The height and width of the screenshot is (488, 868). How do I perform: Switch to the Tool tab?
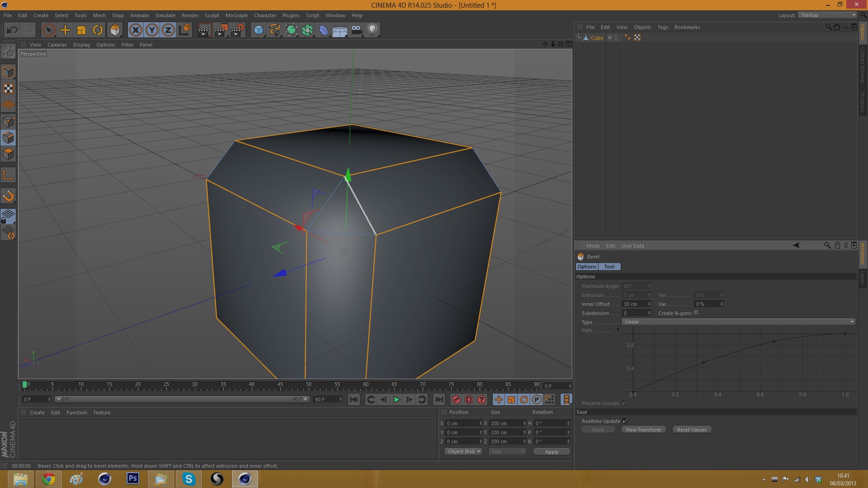point(609,267)
